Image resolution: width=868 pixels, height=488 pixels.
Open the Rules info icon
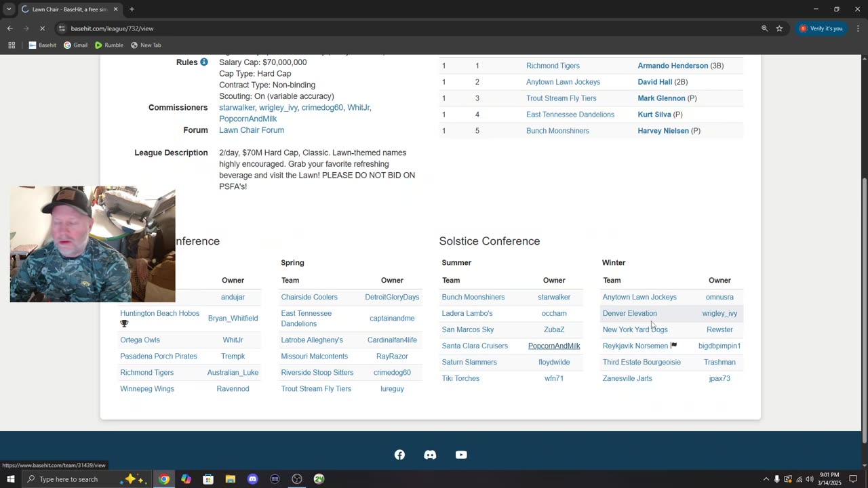click(x=203, y=62)
